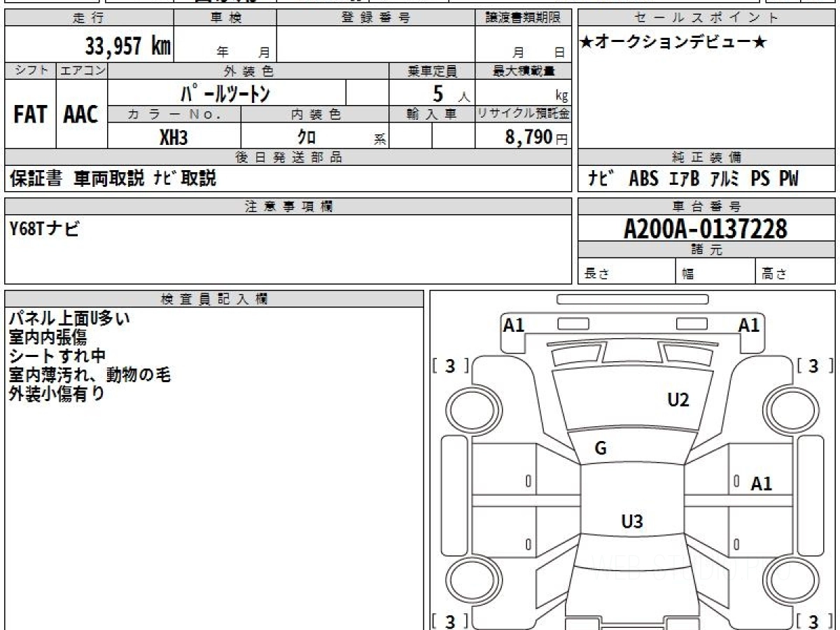This screenshot has height=630, width=840.
Task: Click the 車台番号 header
Action: 706,206
